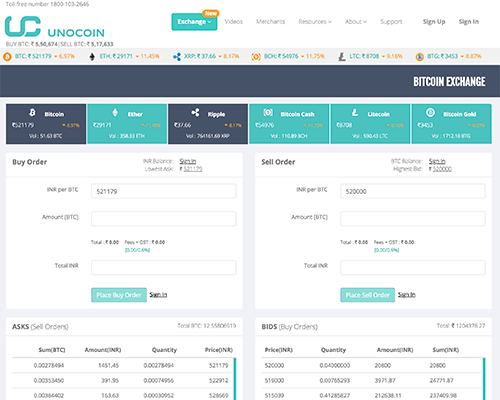Click XRP ticker price ₹37.66
This screenshot has width=500, height=400.
pyautogui.click(x=206, y=56)
